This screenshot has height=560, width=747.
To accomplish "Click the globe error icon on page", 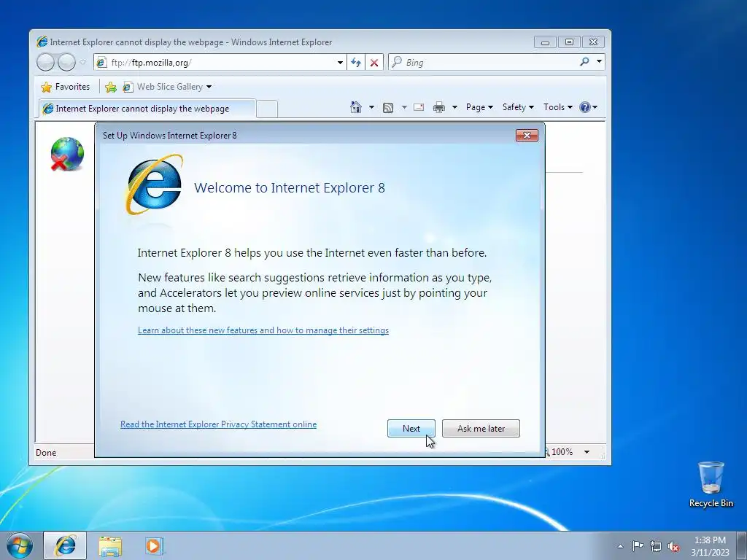I will 66,154.
